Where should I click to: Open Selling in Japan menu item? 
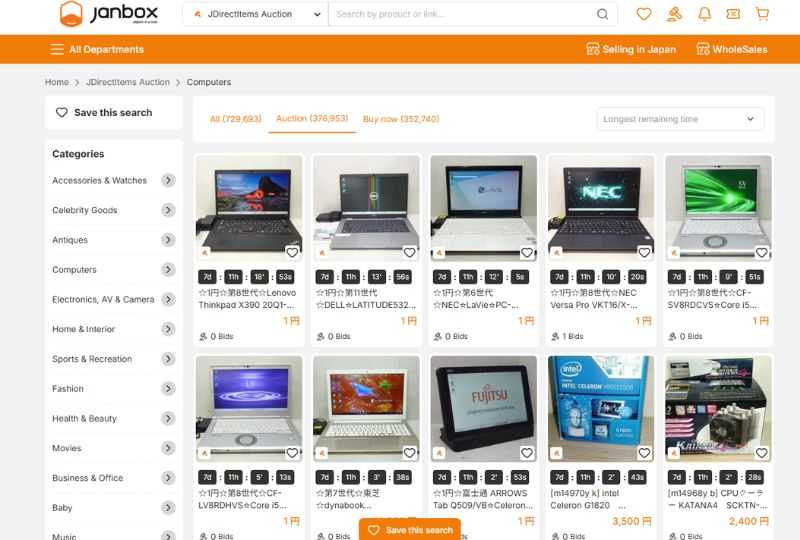(x=631, y=50)
